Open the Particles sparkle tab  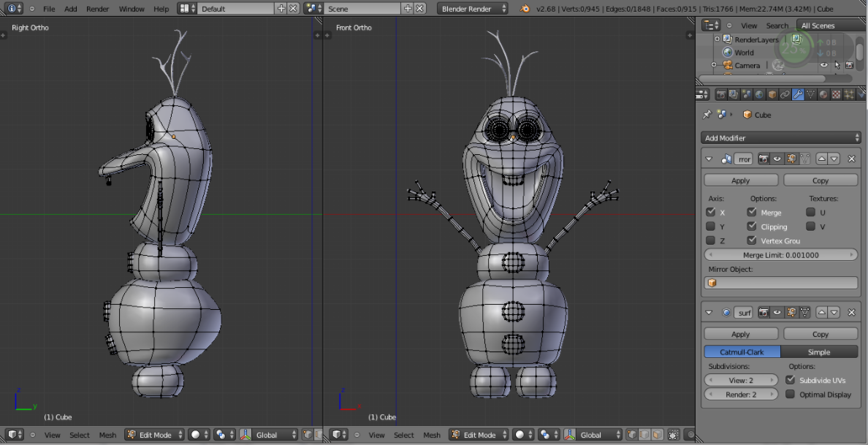849,94
